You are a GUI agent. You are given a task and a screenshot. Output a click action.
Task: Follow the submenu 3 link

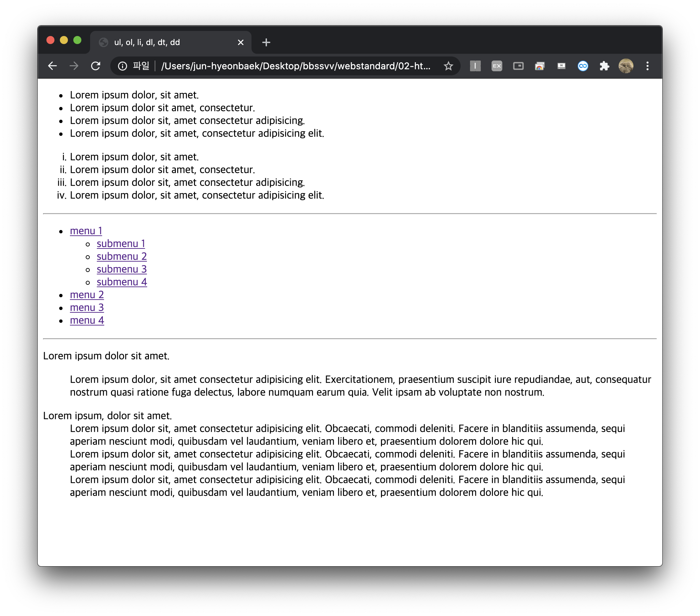[x=122, y=269]
